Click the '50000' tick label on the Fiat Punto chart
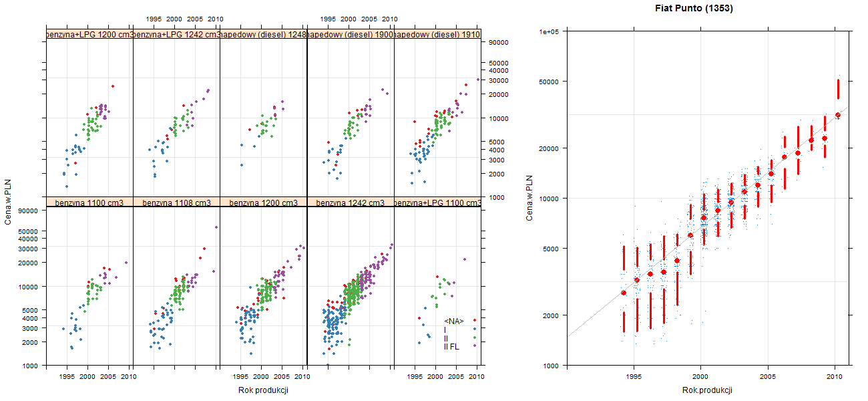Viewport: 868px width, 401px height. pyautogui.click(x=550, y=82)
